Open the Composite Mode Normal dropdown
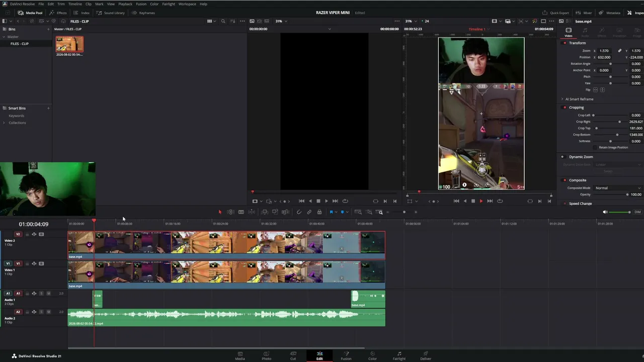This screenshot has height=362, width=644. pyautogui.click(x=618, y=188)
